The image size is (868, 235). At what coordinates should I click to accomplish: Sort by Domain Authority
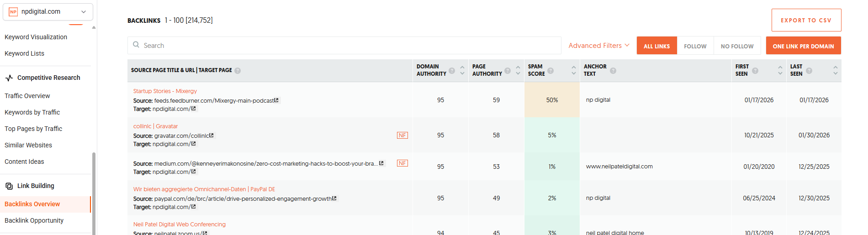pos(462,70)
